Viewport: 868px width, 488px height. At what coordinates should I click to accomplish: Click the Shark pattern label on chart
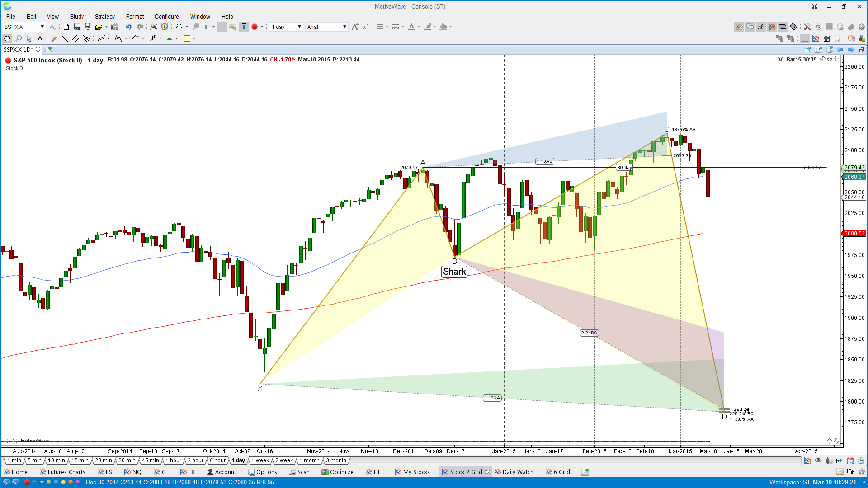[454, 272]
